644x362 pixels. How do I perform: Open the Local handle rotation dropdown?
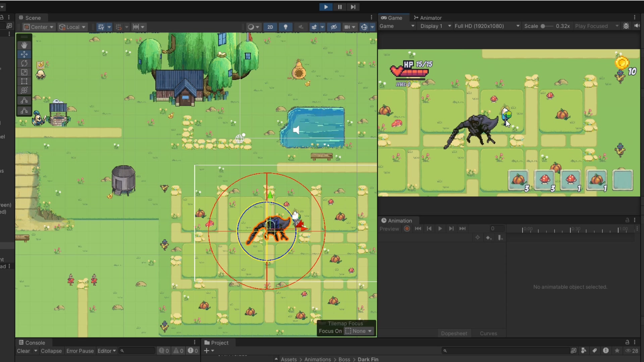[72, 27]
